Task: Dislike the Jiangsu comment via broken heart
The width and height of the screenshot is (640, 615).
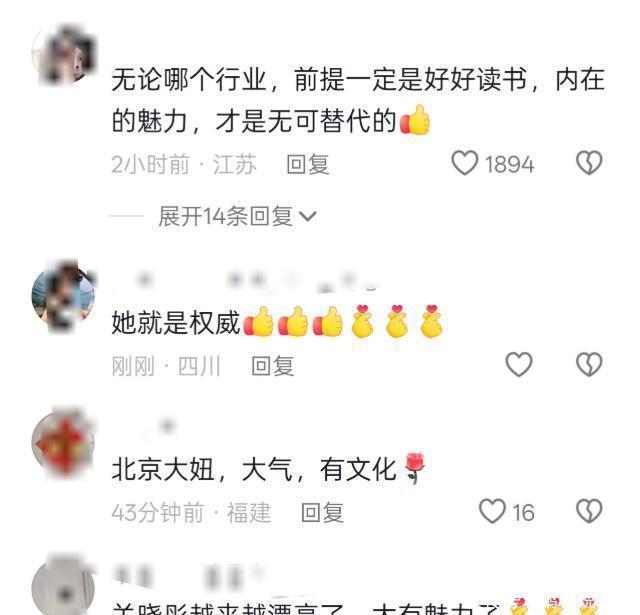Action: pyautogui.click(x=589, y=163)
